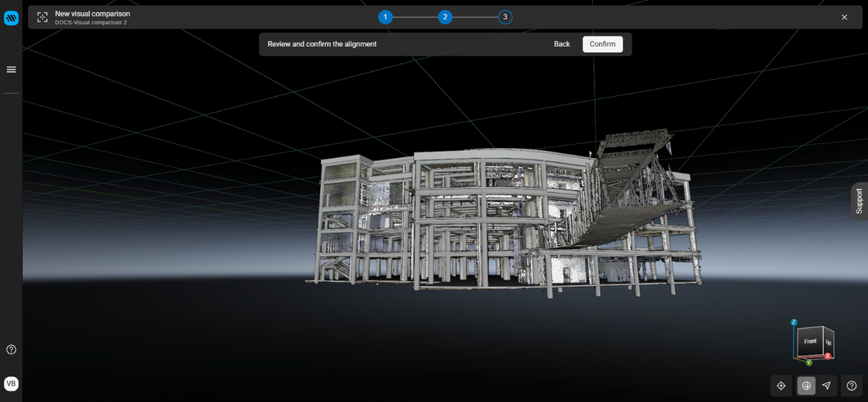Click the red X axis handle
The width and height of the screenshot is (868, 402).
[828, 356]
